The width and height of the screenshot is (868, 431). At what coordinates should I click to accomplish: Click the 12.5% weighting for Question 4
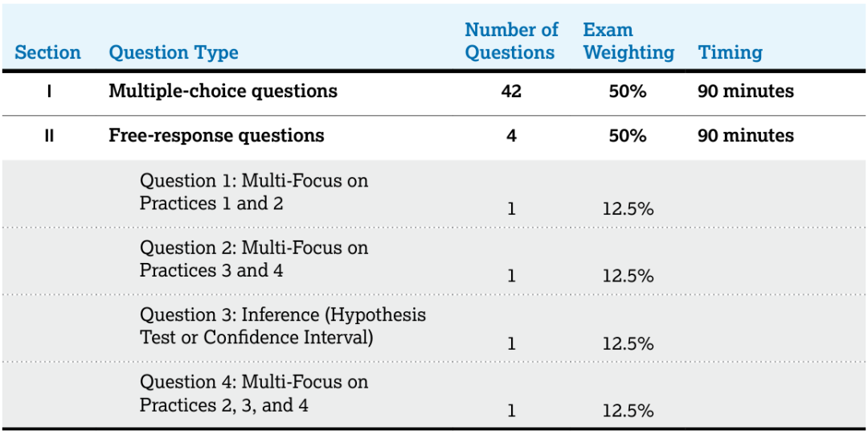[x=628, y=411]
